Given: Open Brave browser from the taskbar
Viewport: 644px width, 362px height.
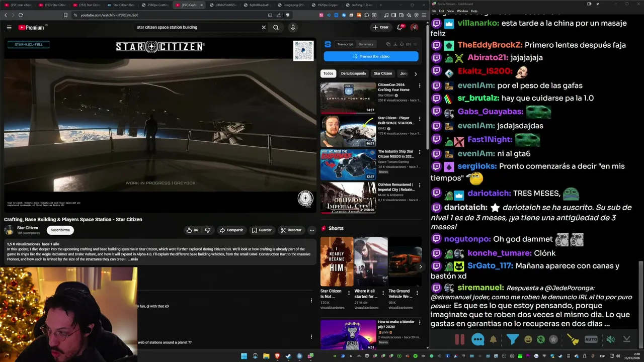Looking at the screenshot, I should pos(277,356).
